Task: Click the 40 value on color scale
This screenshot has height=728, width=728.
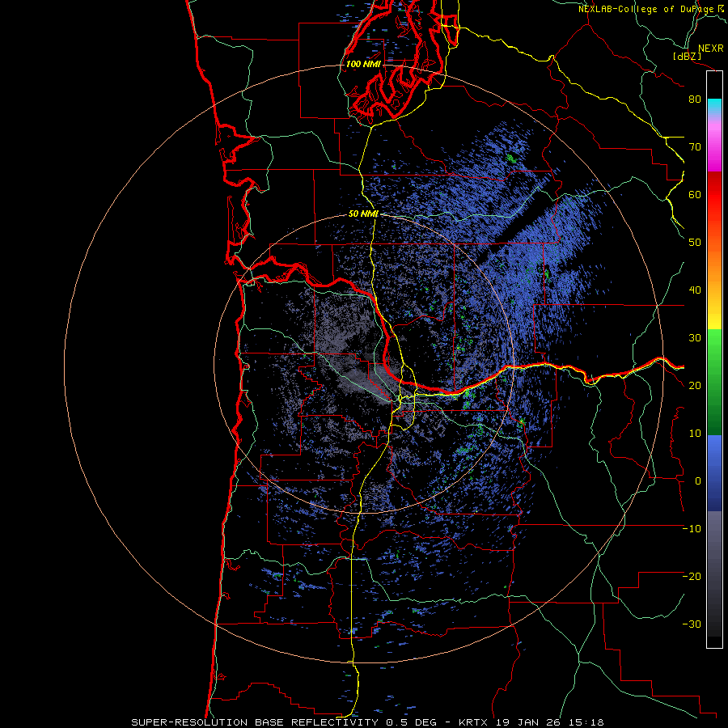Action: 695,290
